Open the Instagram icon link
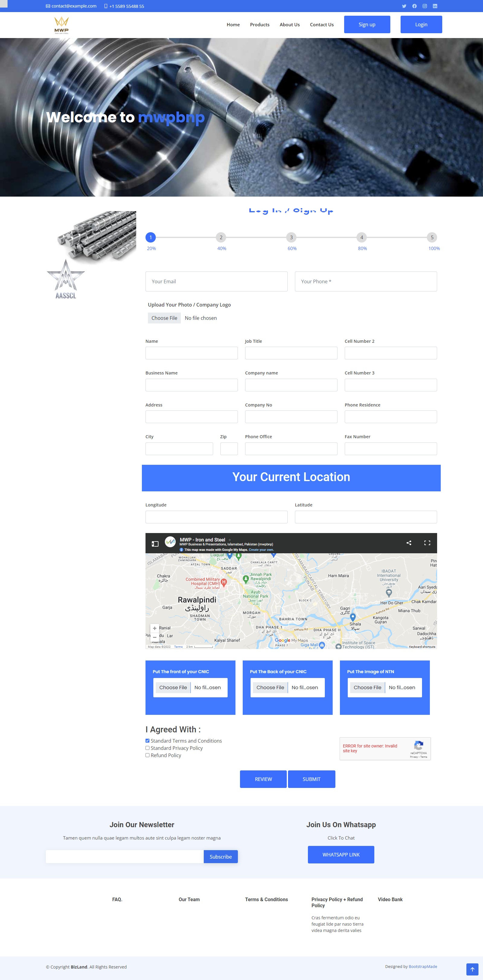483x980 pixels. coord(424,6)
